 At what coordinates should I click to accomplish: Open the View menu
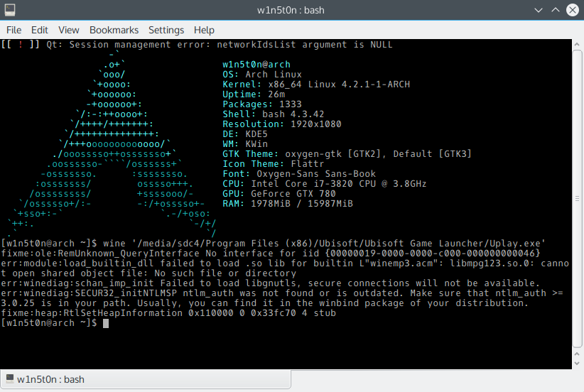click(68, 30)
